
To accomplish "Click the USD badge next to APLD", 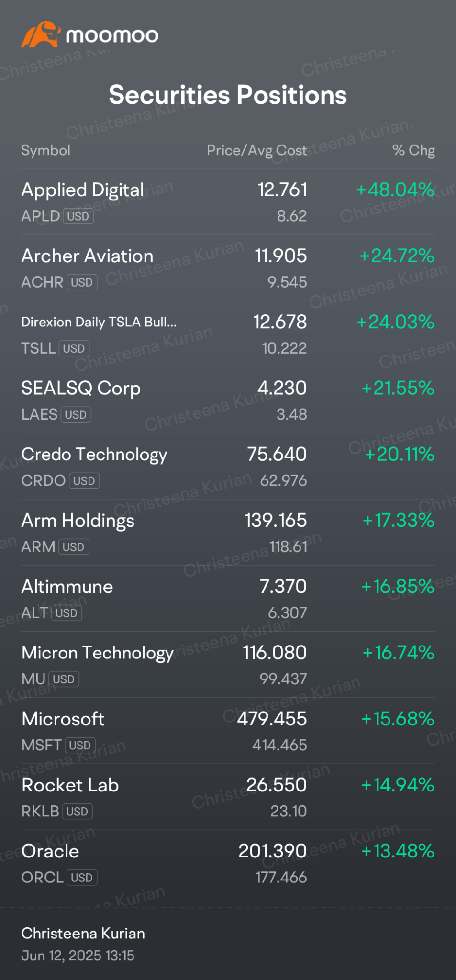I will pyautogui.click(x=78, y=216).
